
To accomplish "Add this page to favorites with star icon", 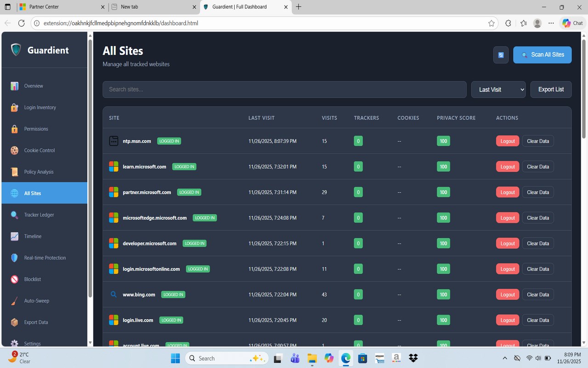I will [492, 23].
